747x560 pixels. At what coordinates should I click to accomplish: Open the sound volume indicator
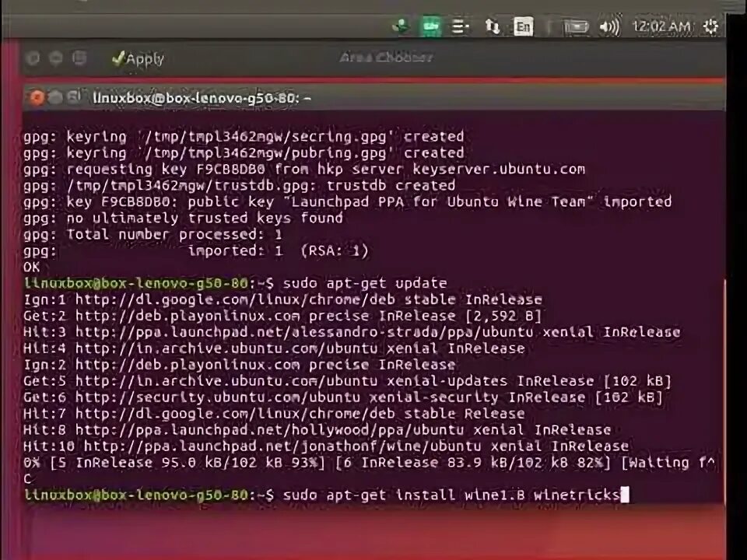tap(609, 26)
